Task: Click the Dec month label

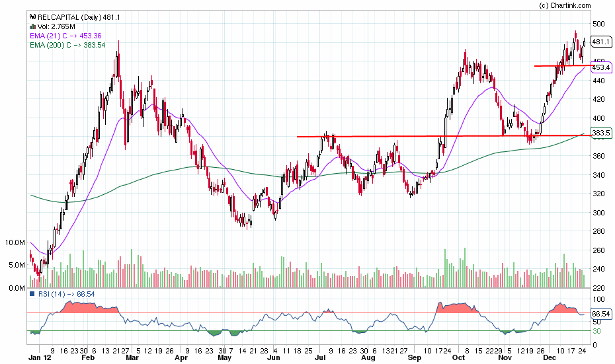Action: point(550,357)
